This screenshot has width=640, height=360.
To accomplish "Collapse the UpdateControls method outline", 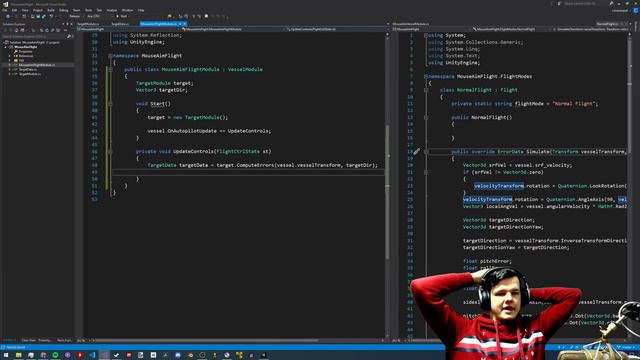I will [x=110, y=151].
